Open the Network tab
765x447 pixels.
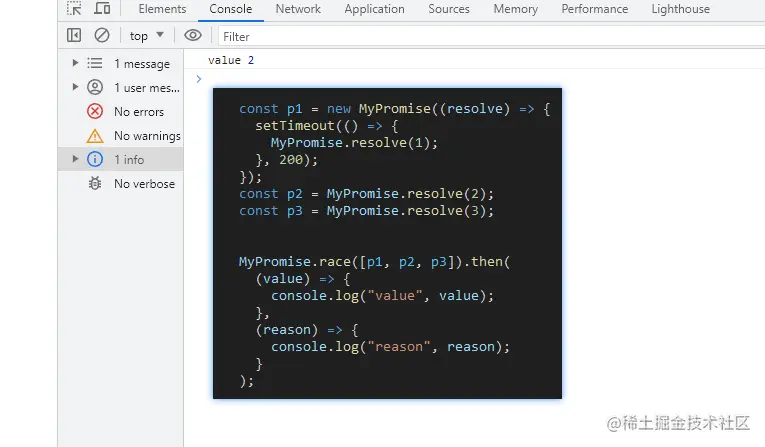coord(298,9)
